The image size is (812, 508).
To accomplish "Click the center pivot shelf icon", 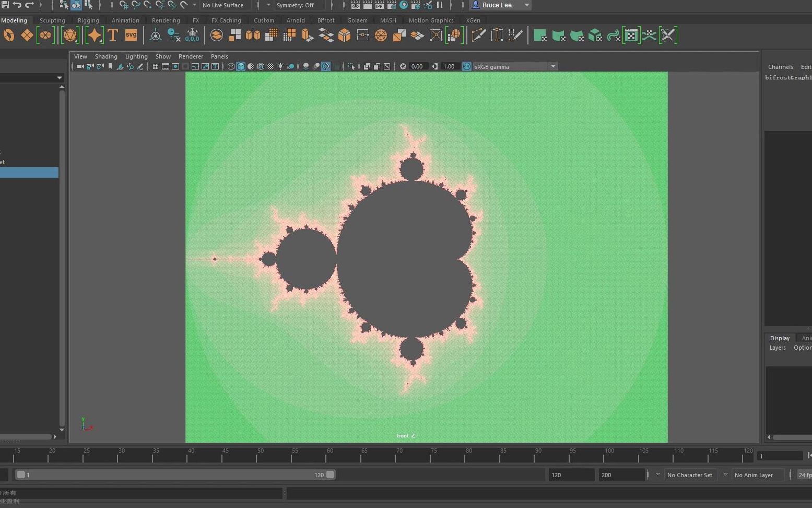I will point(155,35).
